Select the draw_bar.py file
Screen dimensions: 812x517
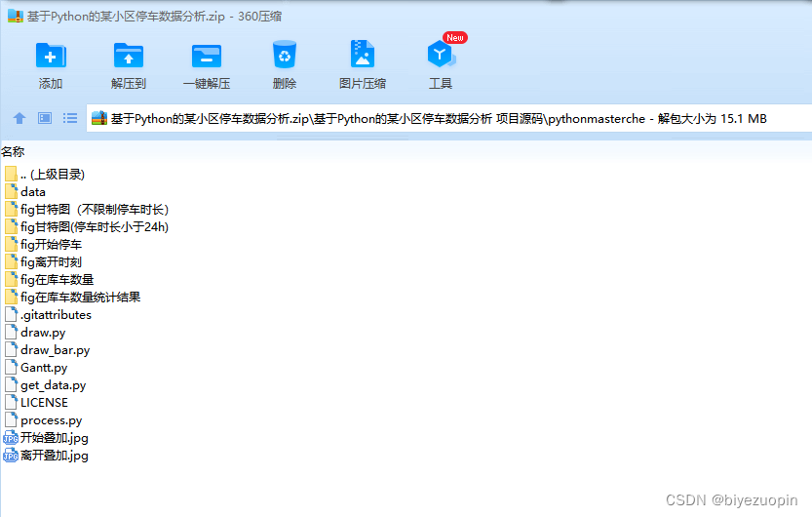[47, 350]
